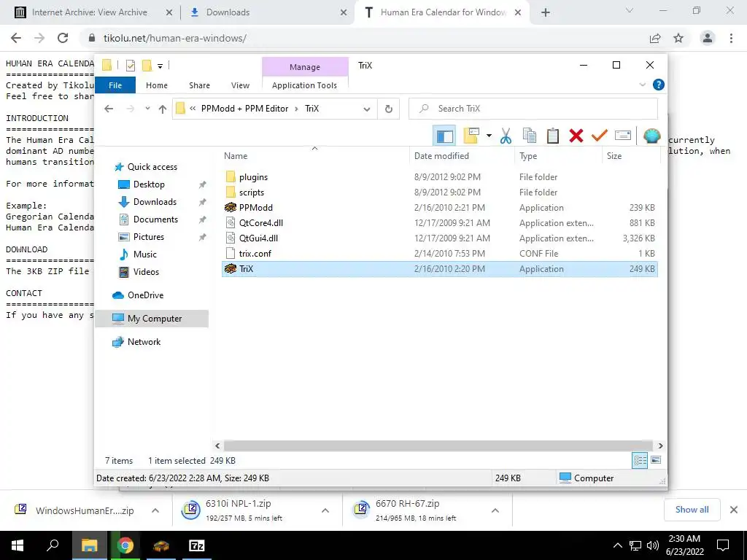Switch to the View ribbon tab
The height and width of the screenshot is (560, 747).
pos(240,85)
